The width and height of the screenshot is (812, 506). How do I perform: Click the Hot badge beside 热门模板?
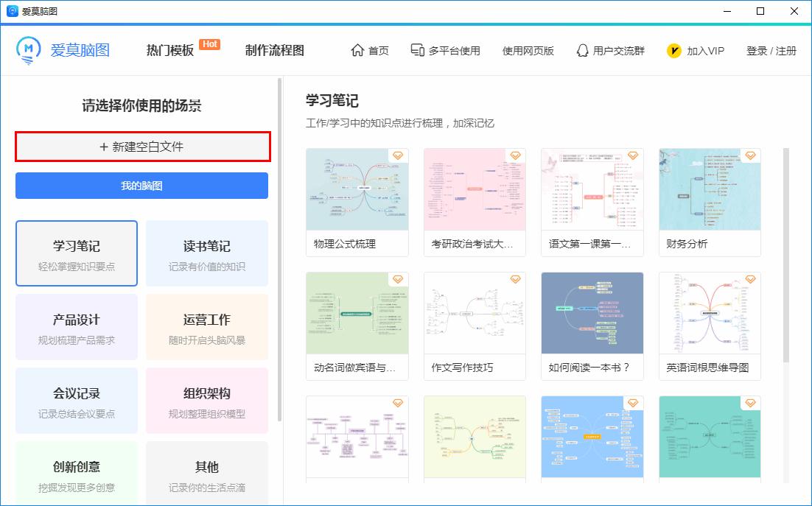pyautogui.click(x=210, y=44)
